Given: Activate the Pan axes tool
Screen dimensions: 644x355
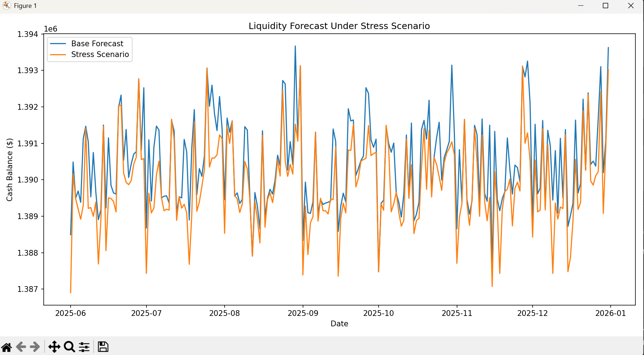Looking at the screenshot, I should tap(54, 347).
